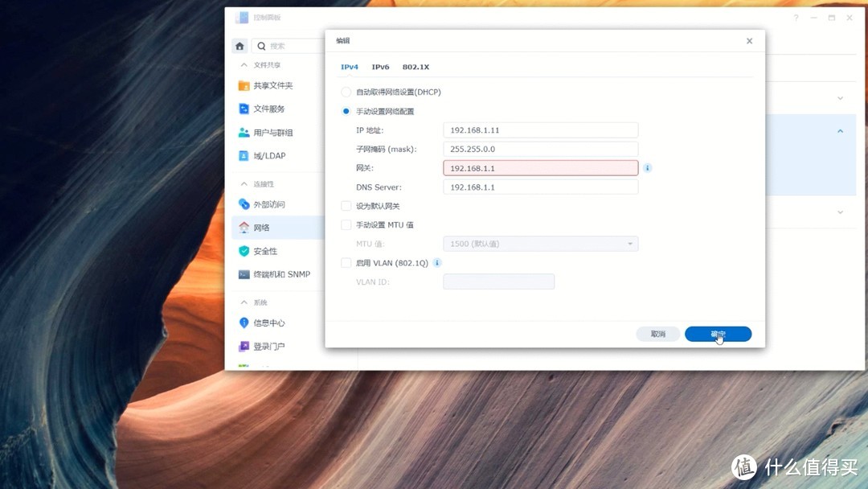The image size is (868, 489).
Task: Click the 确定 (OK) button
Action: [x=718, y=334]
